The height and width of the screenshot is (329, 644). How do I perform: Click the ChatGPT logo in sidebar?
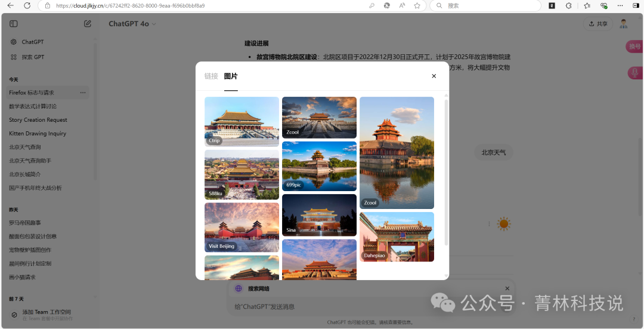14,42
